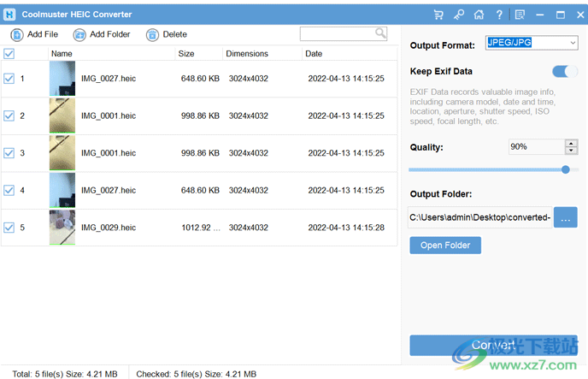Screen dimensions: 588x379
Task: Maximize the Coolmuster window
Action: tap(561, 15)
